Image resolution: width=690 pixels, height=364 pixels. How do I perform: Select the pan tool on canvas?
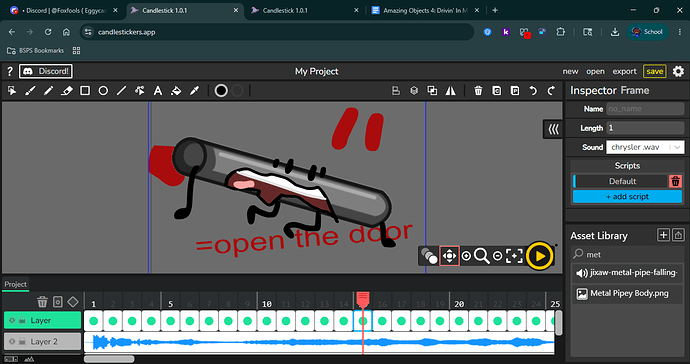[x=449, y=256]
